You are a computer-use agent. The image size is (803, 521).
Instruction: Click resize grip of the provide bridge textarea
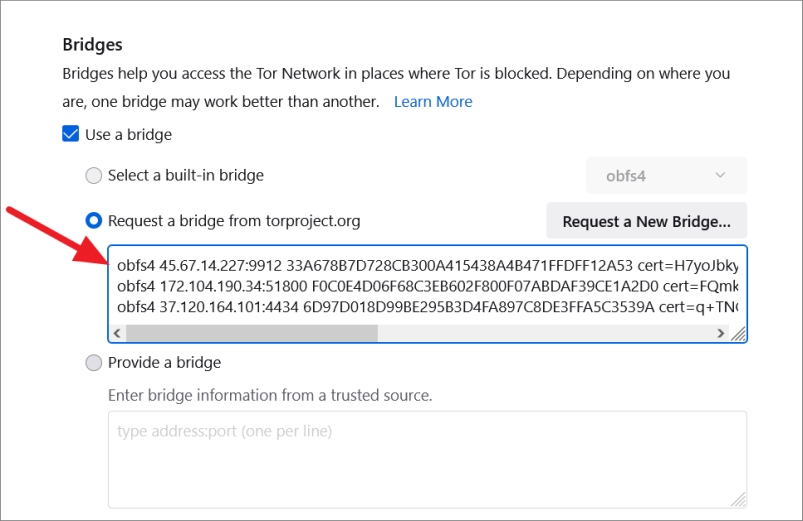click(738, 498)
